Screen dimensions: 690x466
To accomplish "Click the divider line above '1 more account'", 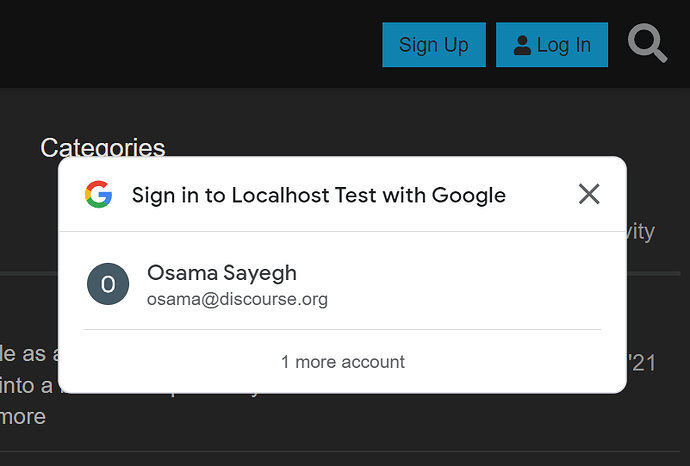I will coord(342,329).
